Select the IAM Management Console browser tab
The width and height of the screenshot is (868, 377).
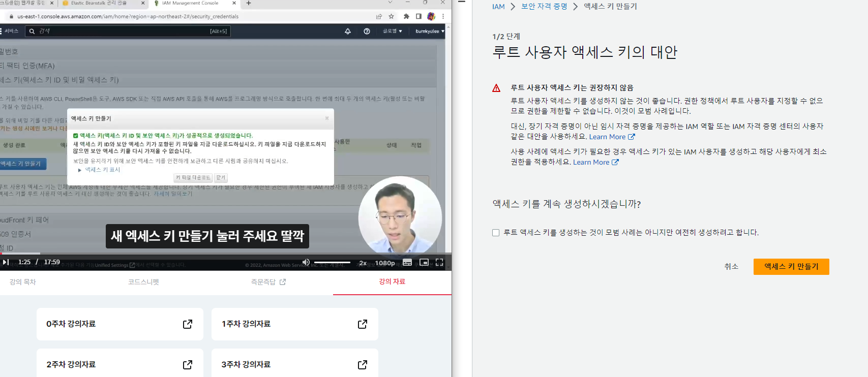point(195,4)
